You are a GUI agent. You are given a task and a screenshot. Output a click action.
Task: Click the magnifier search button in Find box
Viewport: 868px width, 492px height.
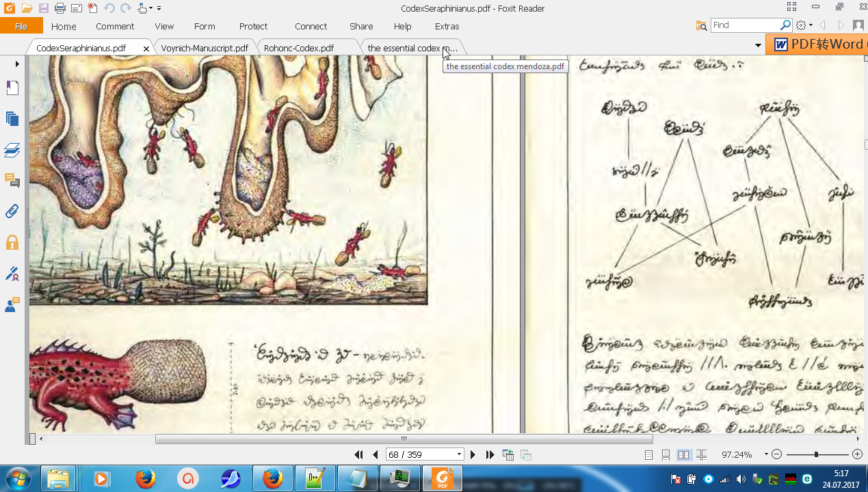(x=786, y=25)
